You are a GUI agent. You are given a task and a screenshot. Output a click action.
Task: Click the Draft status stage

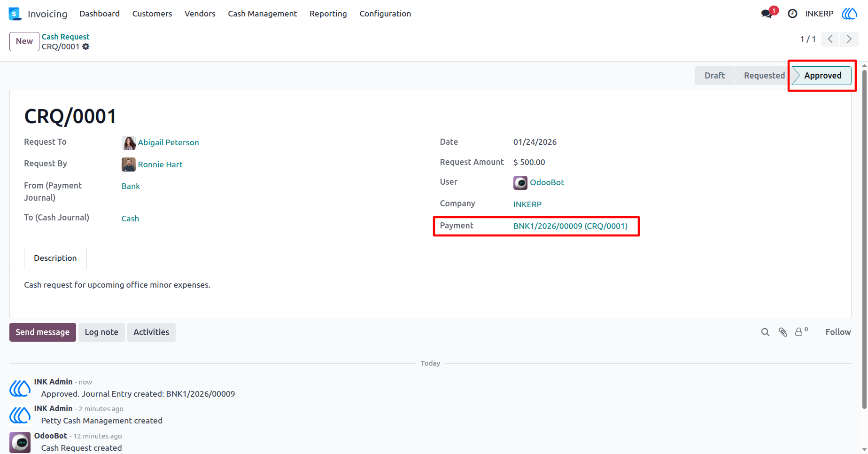coord(714,76)
